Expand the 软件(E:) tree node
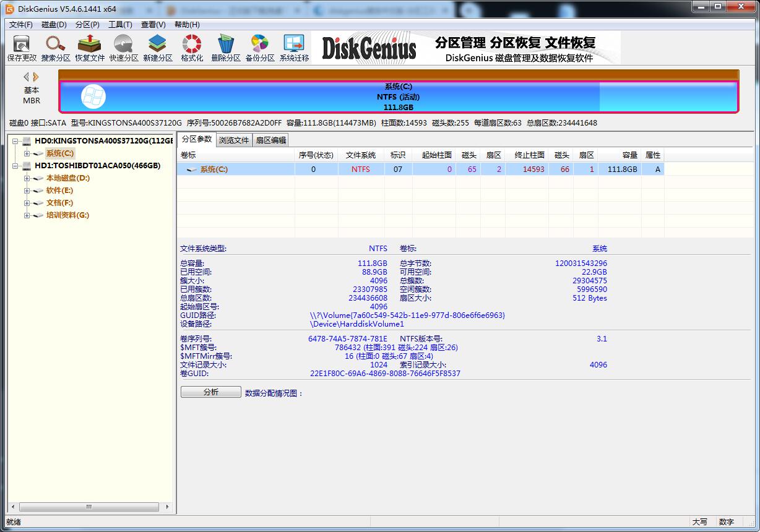This screenshot has width=760, height=532. pyautogui.click(x=27, y=191)
